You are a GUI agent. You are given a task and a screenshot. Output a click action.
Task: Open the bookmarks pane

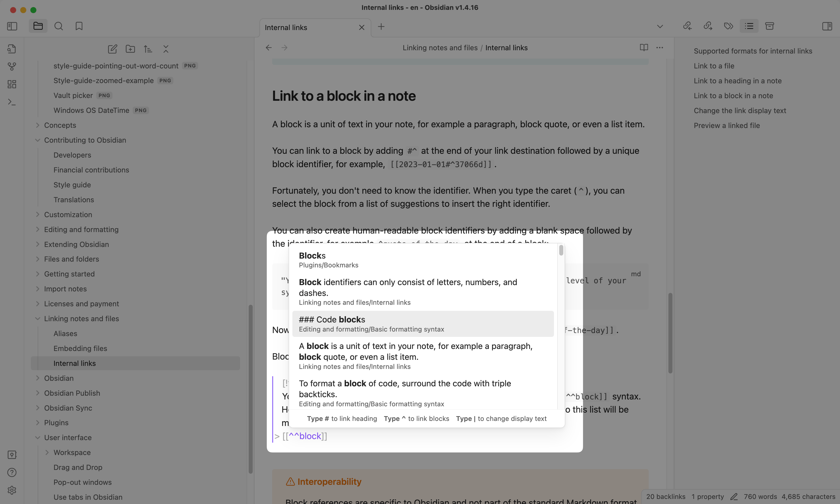click(79, 26)
